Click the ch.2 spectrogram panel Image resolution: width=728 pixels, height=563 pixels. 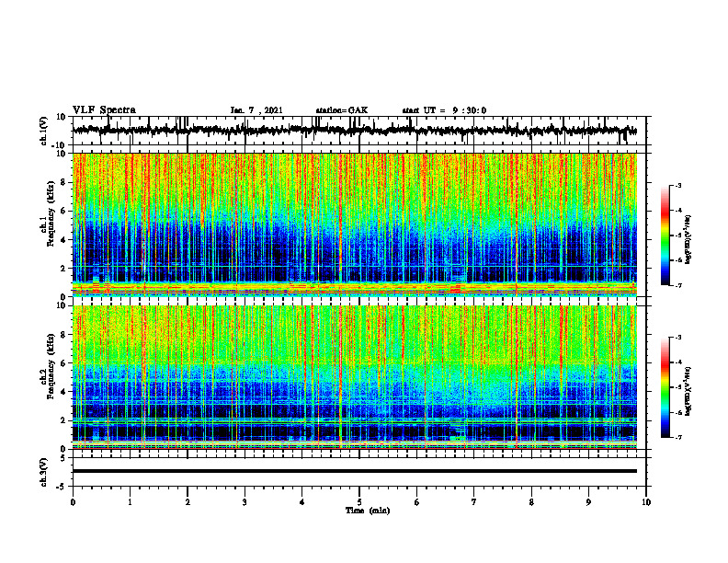coord(355,377)
